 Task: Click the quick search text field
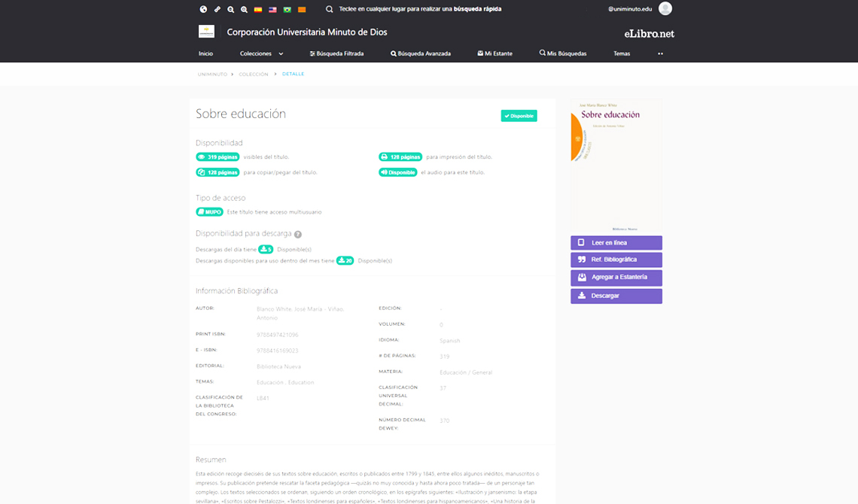point(420,9)
